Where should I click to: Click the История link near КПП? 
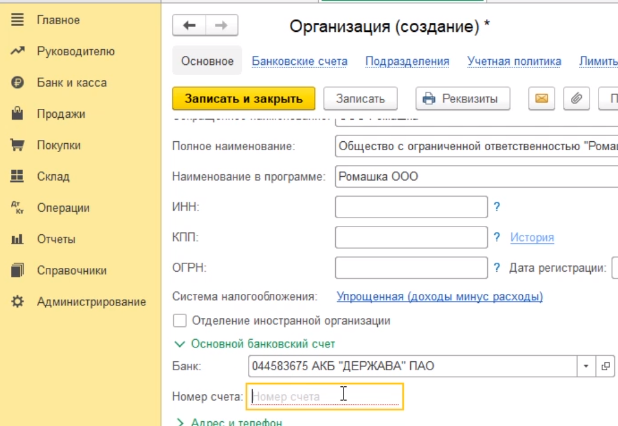[x=531, y=237]
